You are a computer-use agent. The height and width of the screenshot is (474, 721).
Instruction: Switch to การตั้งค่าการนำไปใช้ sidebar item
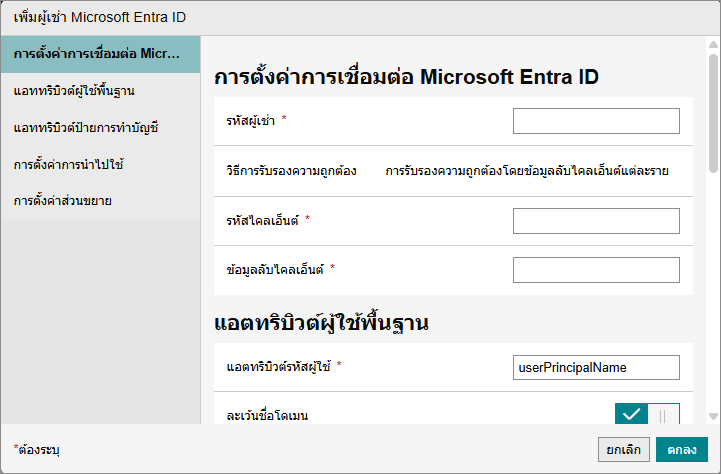pos(100,165)
